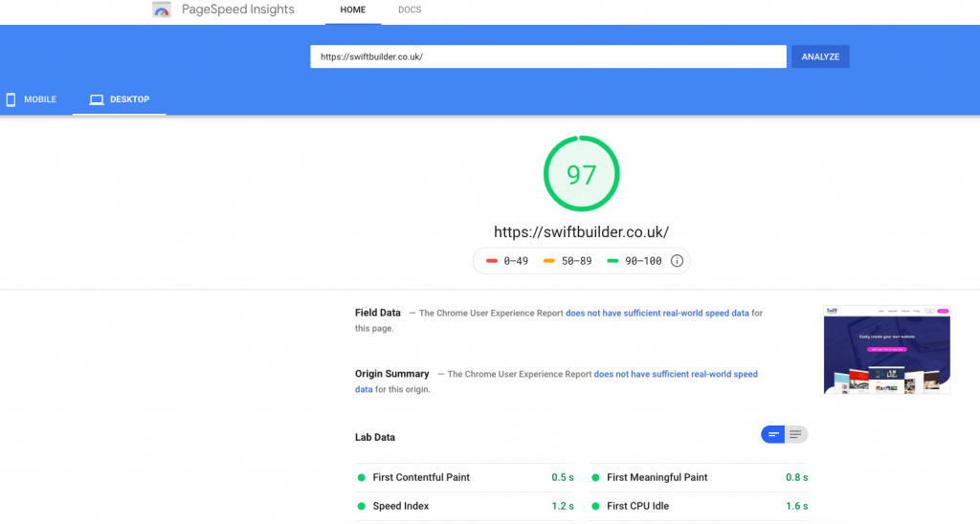
Task: Open the DOCS tab
Action: click(x=410, y=11)
